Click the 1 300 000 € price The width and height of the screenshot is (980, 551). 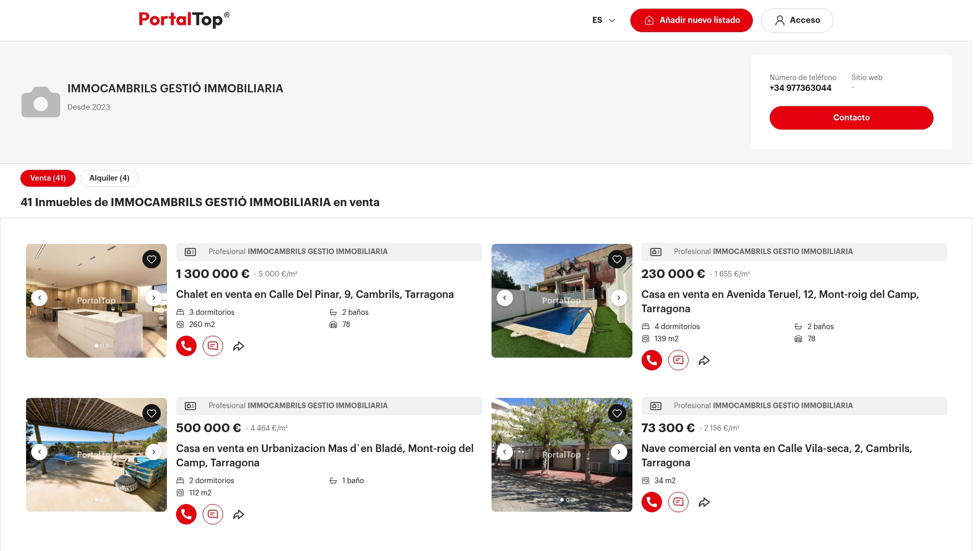pyautogui.click(x=213, y=274)
